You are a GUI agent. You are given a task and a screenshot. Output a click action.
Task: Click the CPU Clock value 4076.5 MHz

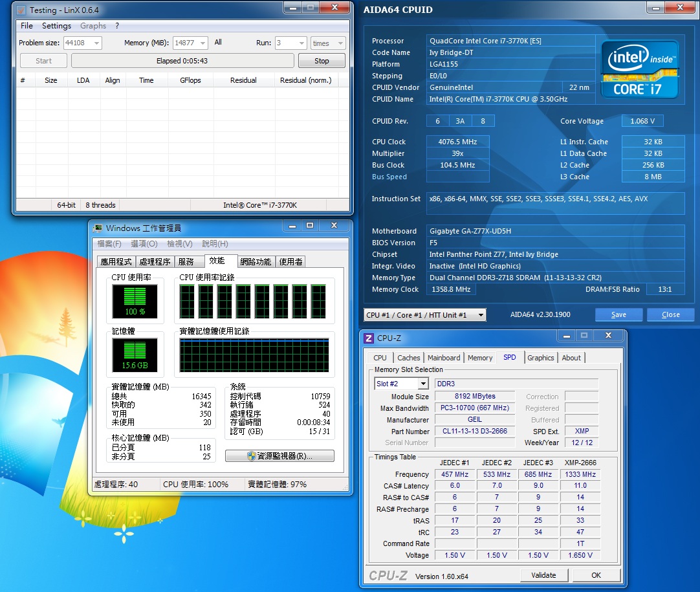[457, 142]
